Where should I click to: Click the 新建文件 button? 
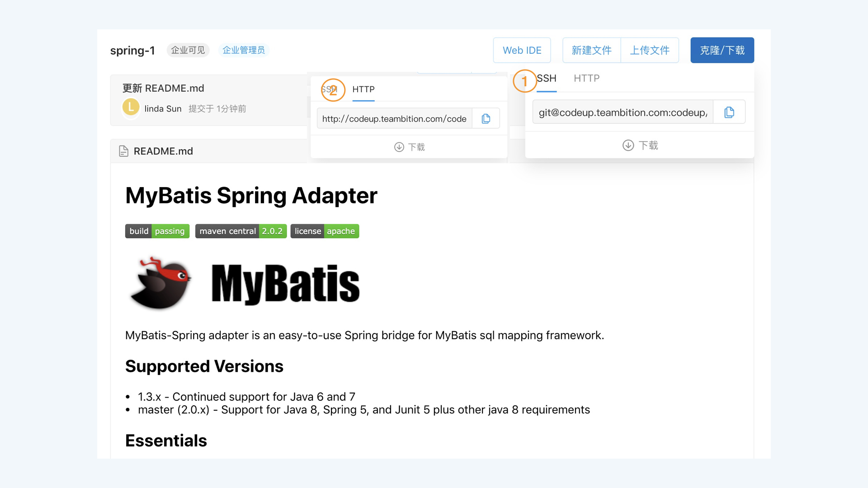pyautogui.click(x=591, y=50)
